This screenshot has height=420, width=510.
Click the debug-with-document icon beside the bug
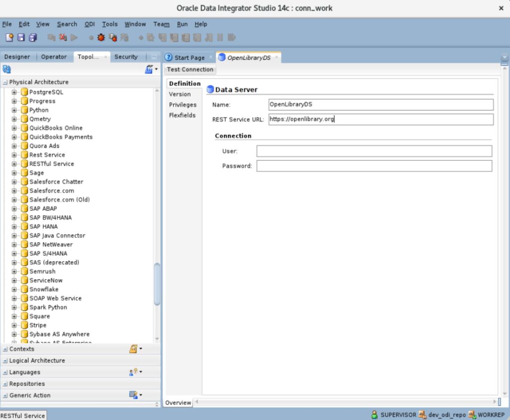point(113,37)
